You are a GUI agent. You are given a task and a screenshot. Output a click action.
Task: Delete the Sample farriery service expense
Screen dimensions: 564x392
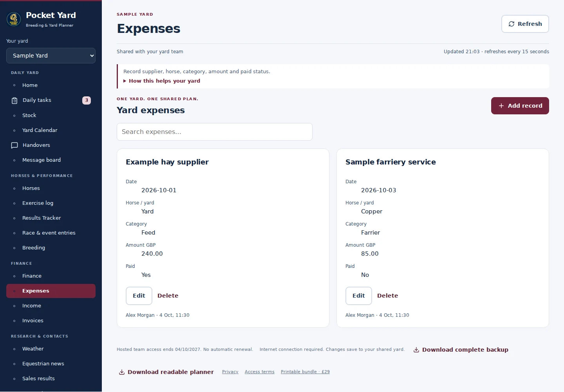coord(387,296)
